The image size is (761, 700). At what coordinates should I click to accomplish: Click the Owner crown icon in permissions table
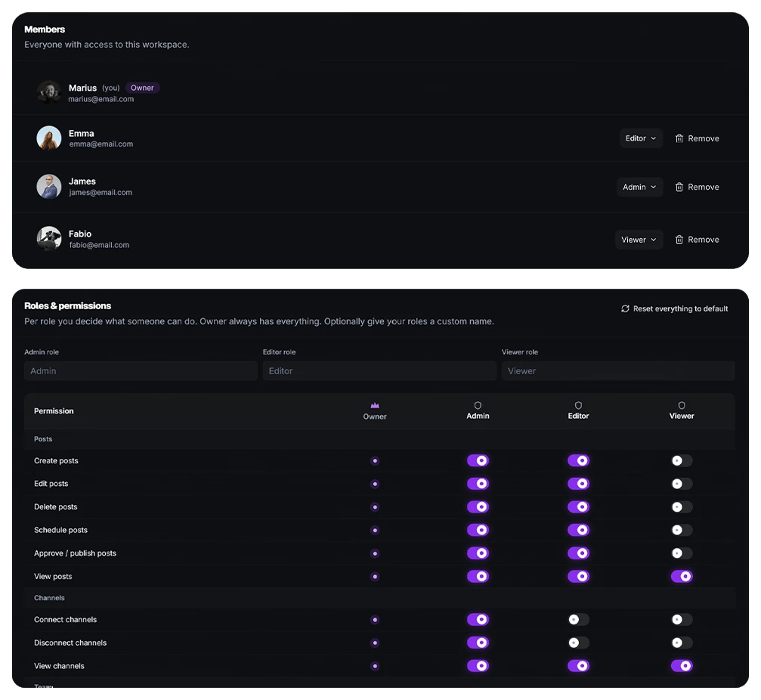(375, 405)
